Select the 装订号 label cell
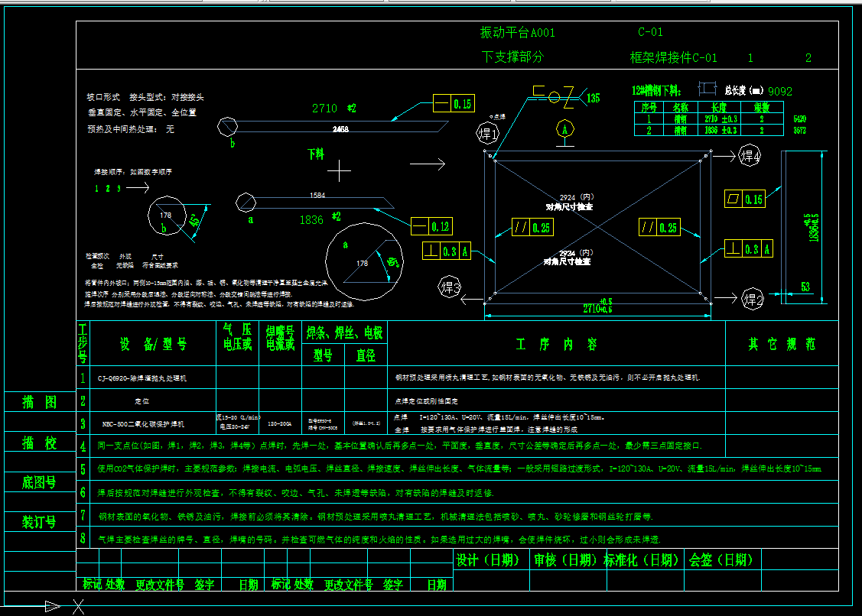This screenshot has height=616, width=862. 40,522
